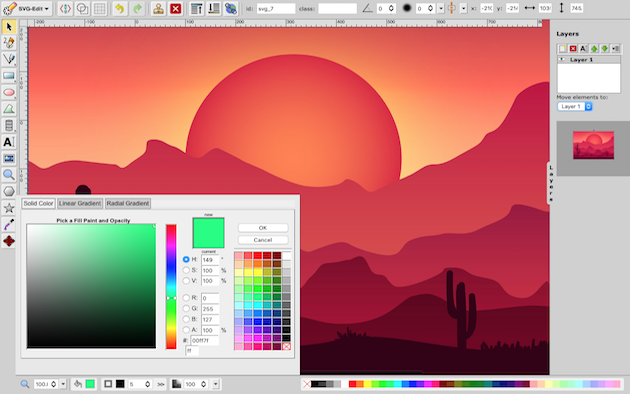Image resolution: width=630 pixels, height=394 pixels.
Task: Select the Polygon tool
Action: pos(9,191)
